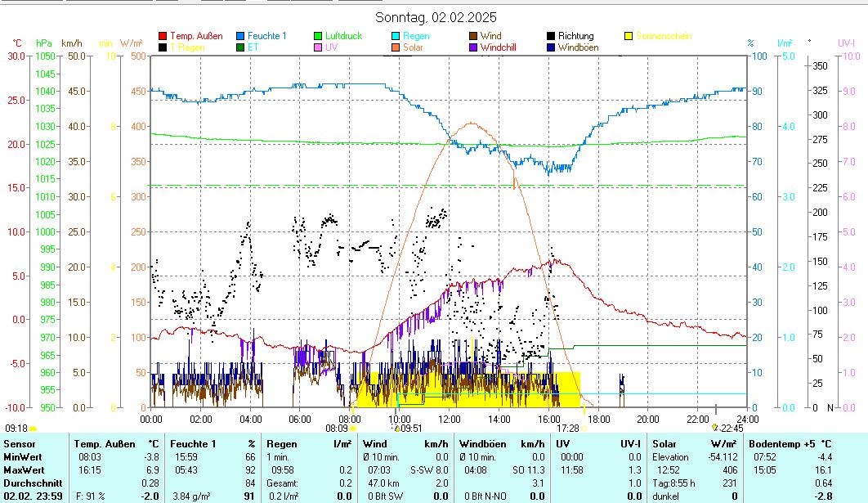Screen dimensions: 868x503
Task: Click the black Richtung legend swatch
Action: [551, 36]
